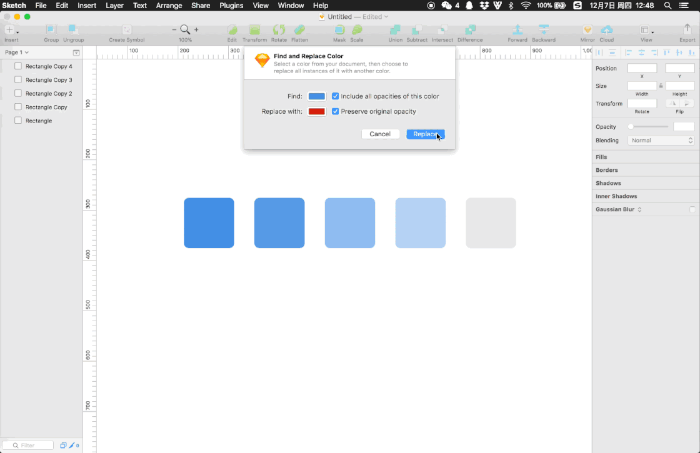Open the Edit menu
700x453 pixels.
(62, 5)
